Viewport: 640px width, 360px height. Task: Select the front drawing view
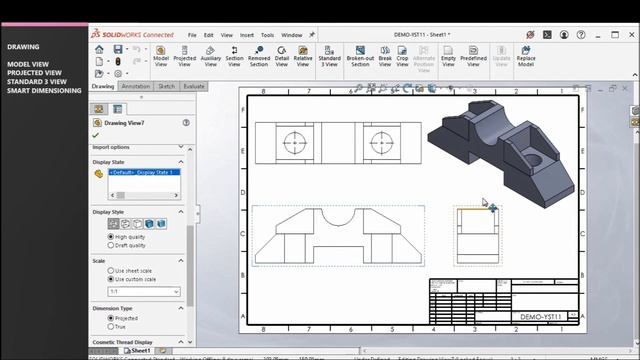[338, 236]
